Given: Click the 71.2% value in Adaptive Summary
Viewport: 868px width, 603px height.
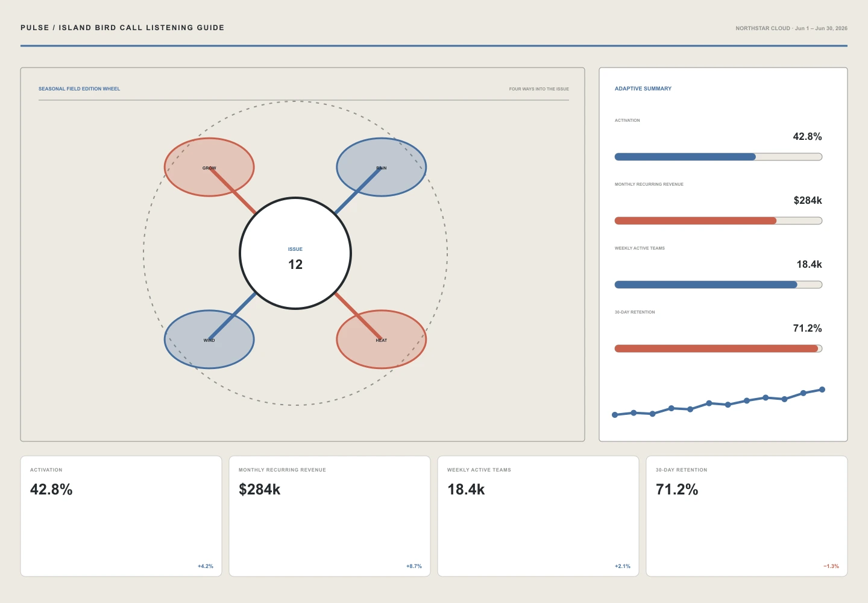Looking at the screenshot, I should (807, 329).
